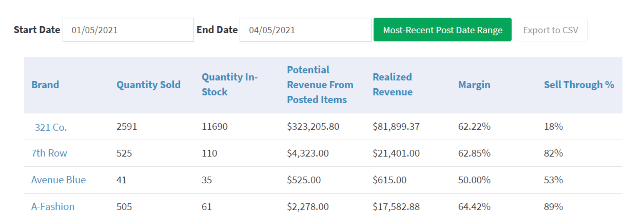Image resolution: width=644 pixels, height=219 pixels.
Task: Sort table by Brand column header
Action: pyautogui.click(x=45, y=85)
